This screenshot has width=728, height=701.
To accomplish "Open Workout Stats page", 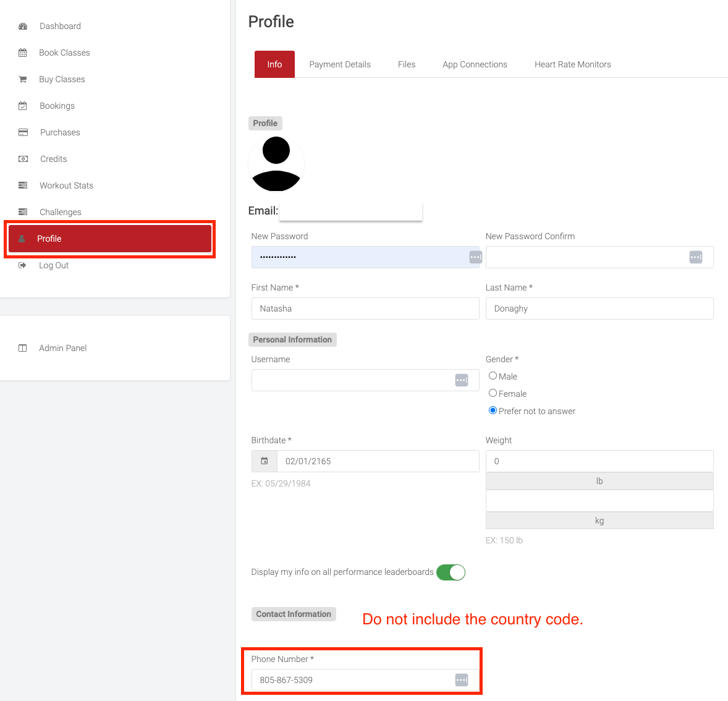I will (66, 185).
